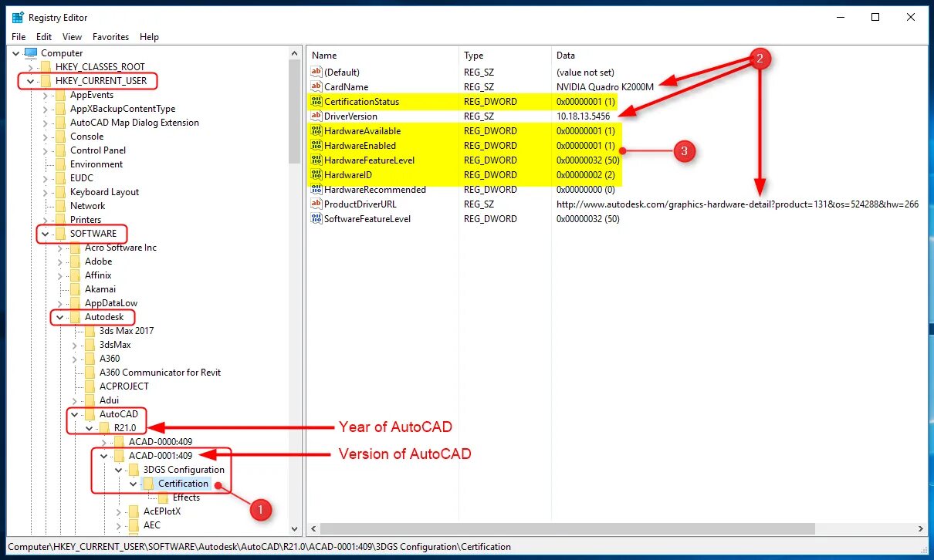Select the AutoCAD Map Dialog Extension key
The width and height of the screenshot is (934, 560).
[134, 123]
